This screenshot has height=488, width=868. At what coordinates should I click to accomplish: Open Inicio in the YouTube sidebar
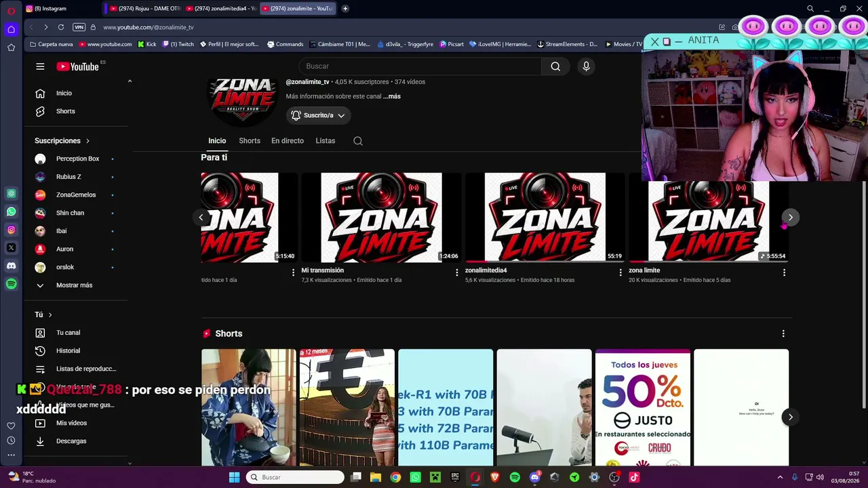[64, 94]
